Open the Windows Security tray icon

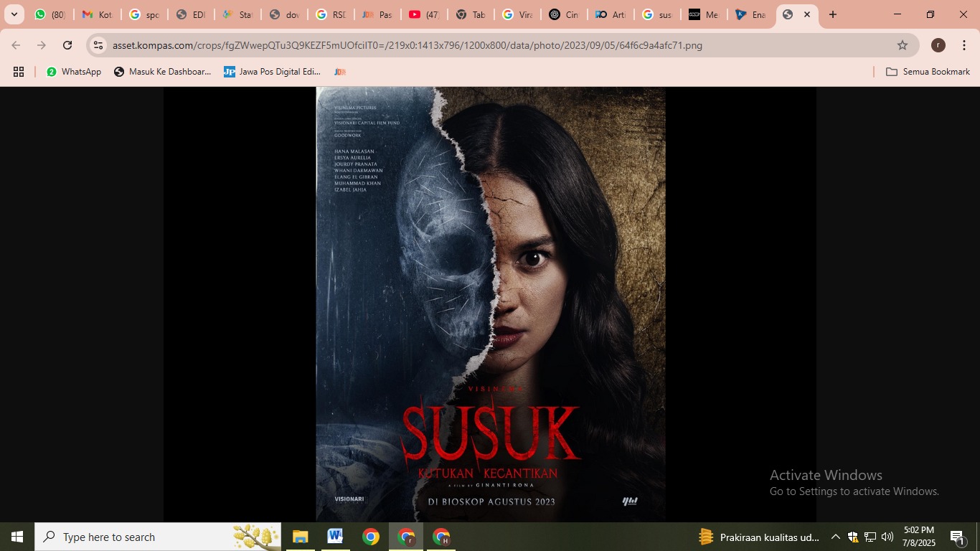[x=853, y=537]
